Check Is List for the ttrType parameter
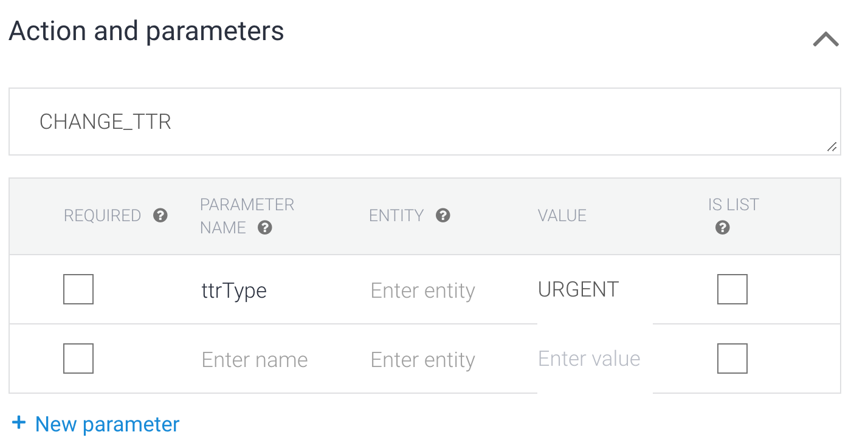The height and width of the screenshot is (446, 868). (732, 289)
